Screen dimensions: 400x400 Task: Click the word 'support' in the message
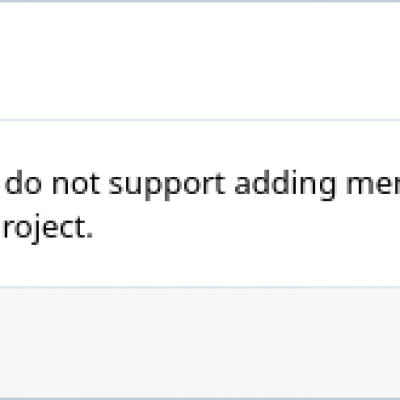(167, 187)
